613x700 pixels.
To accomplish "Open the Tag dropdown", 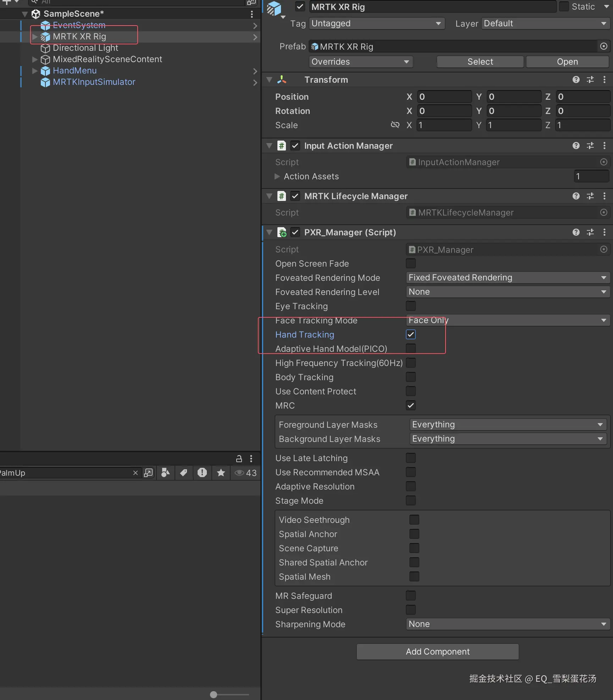I will click(x=377, y=23).
